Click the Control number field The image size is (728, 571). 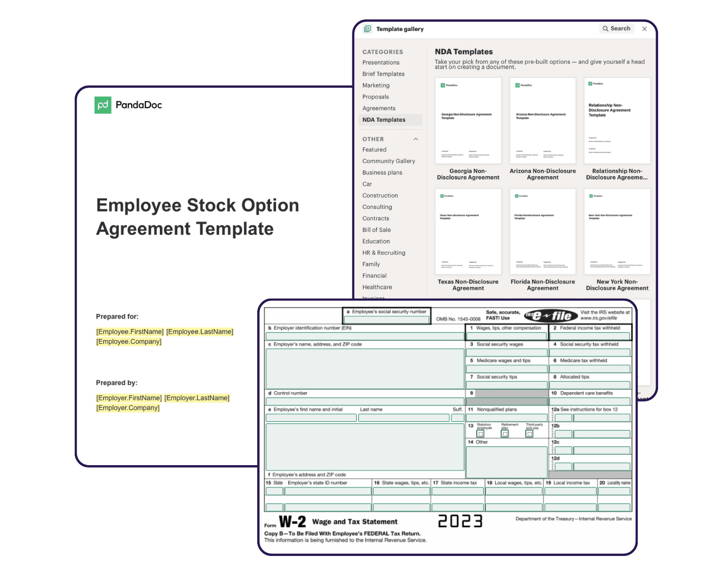(x=365, y=402)
